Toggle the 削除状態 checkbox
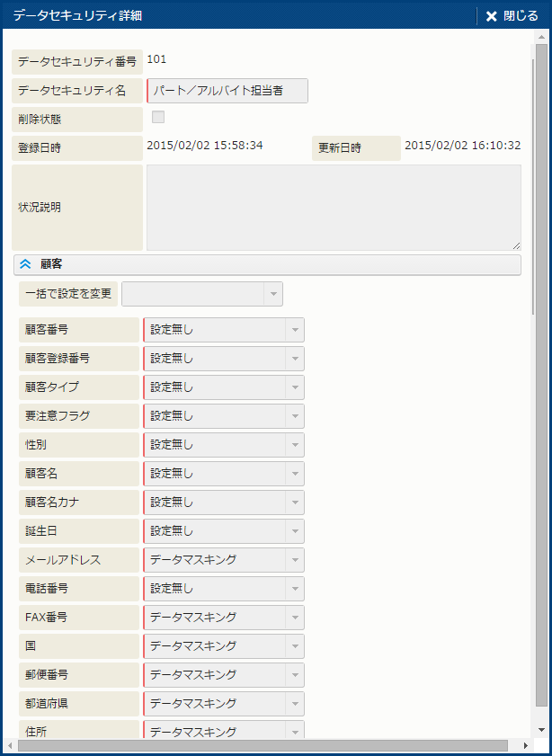 pyautogui.click(x=158, y=117)
